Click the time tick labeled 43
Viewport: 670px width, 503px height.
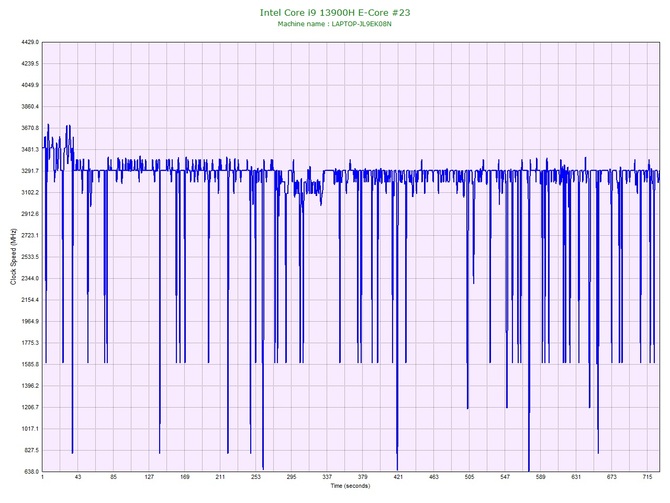(x=78, y=477)
